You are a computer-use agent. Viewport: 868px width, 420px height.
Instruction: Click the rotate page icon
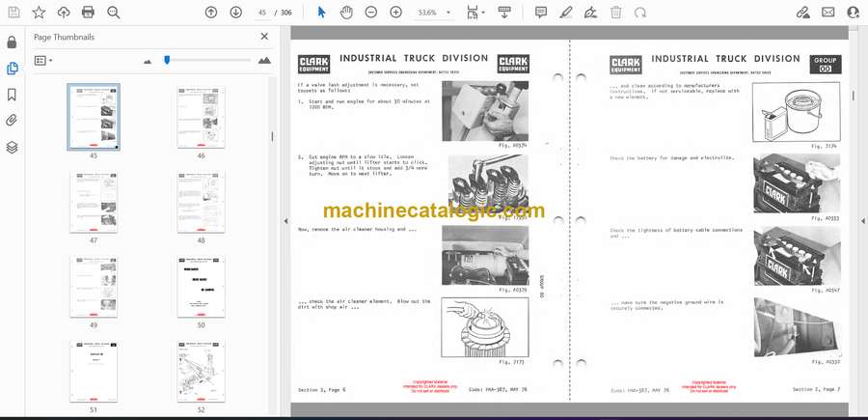click(x=640, y=13)
